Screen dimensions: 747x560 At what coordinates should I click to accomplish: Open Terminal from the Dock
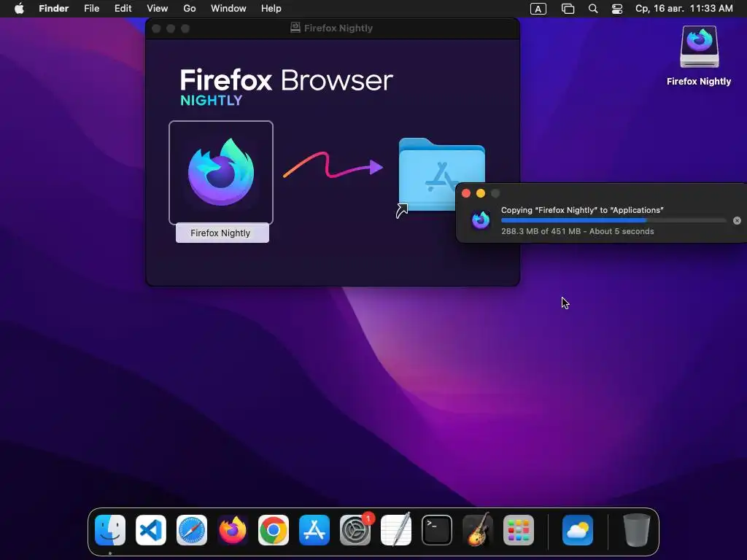click(437, 530)
